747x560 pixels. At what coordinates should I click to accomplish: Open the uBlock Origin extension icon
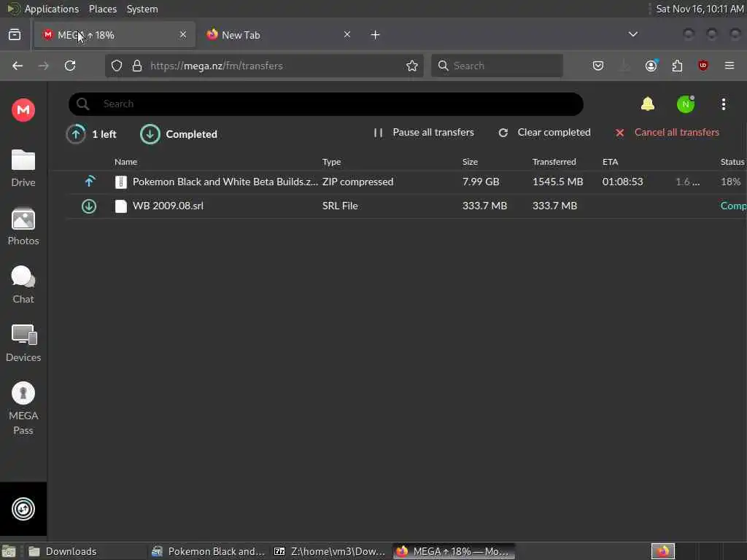(703, 66)
